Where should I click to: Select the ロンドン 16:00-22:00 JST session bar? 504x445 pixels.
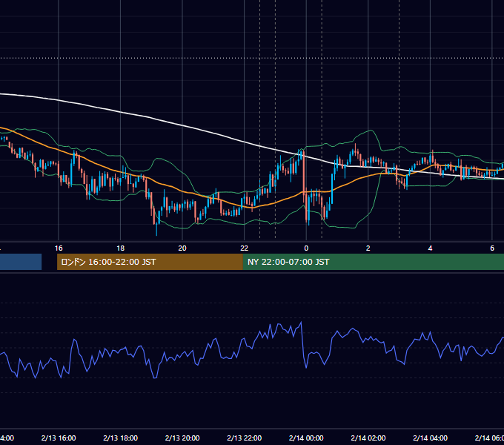coord(150,262)
